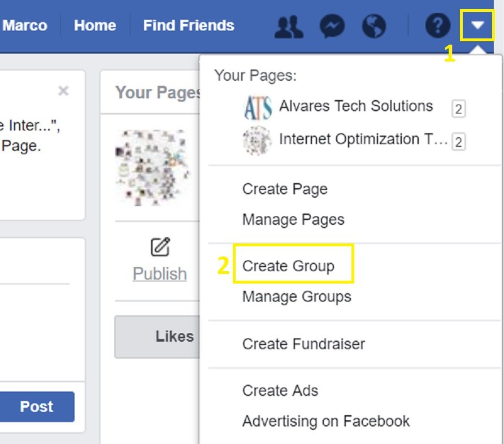The width and height of the screenshot is (504, 444).
Task: Select the Alvares Tech Solutions page icon
Action: [258, 106]
